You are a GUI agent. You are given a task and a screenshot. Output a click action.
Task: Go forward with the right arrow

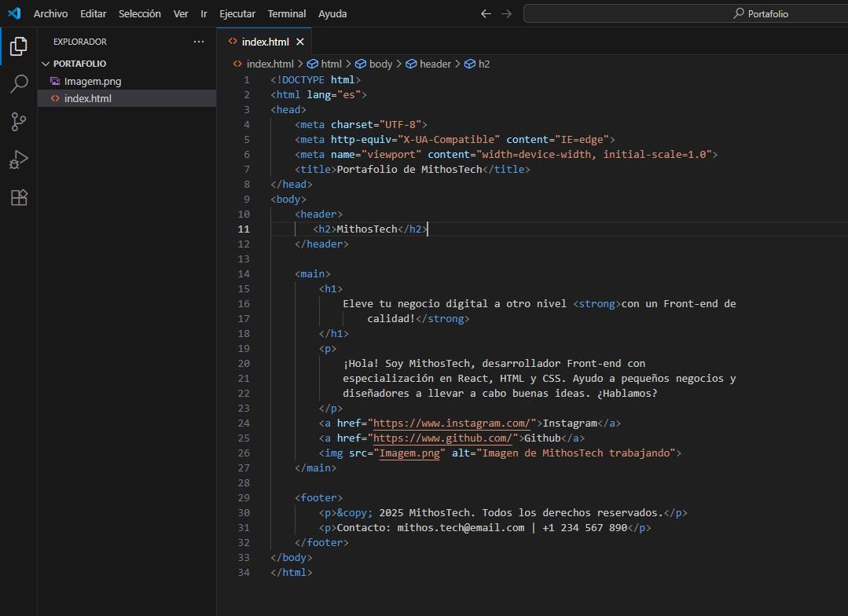click(506, 13)
